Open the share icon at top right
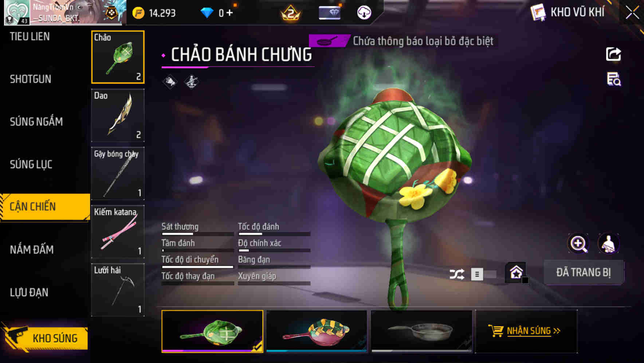Screen dimensions: 644x363 (613, 54)
